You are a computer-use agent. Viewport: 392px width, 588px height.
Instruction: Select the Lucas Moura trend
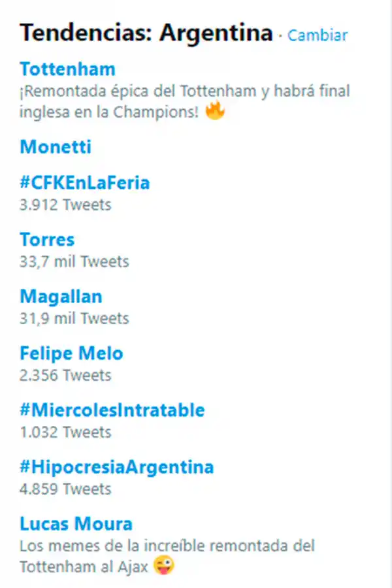click(76, 523)
